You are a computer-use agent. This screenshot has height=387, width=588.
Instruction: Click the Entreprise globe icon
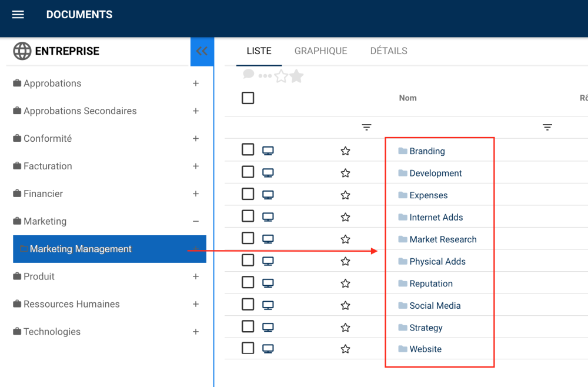click(22, 51)
